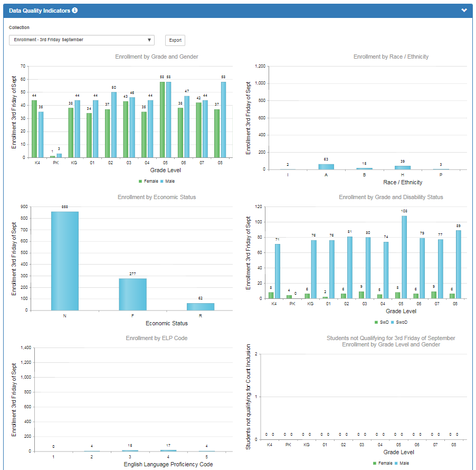Click the Data Quality Indicators header title
The height and width of the screenshot is (470, 476).
pyautogui.click(x=40, y=11)
